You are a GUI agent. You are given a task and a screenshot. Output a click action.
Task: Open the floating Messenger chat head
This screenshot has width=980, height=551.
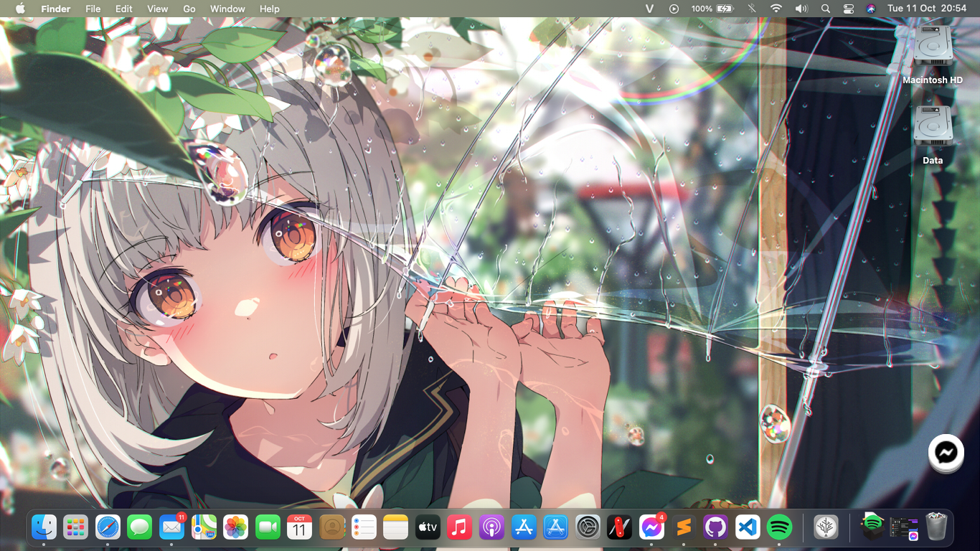(x=946, y=452)
